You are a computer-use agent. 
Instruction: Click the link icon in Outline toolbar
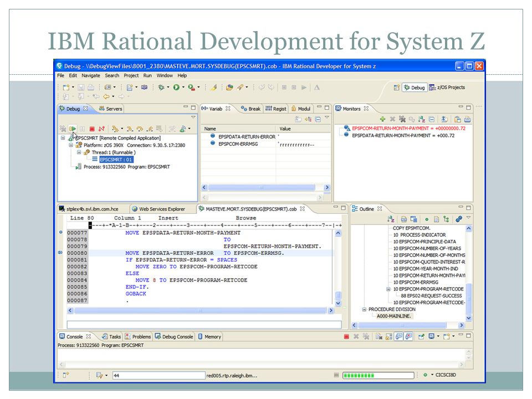(459, 219)
